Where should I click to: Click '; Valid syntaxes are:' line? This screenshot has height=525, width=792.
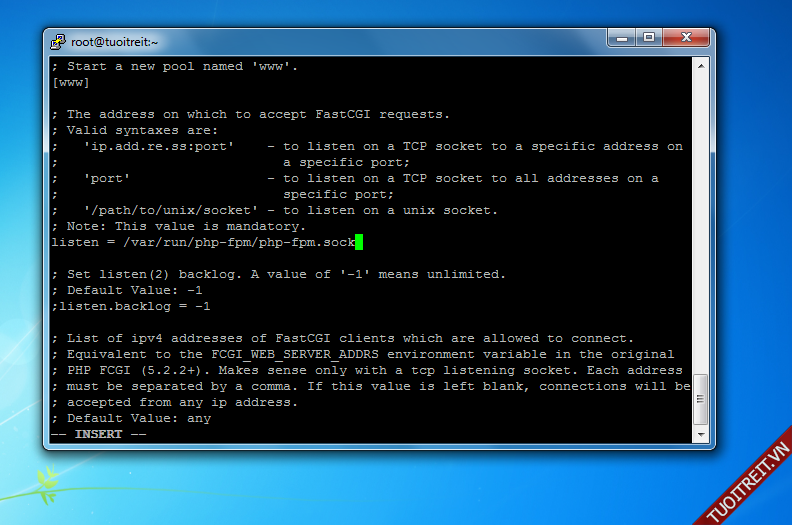[x=135, y=130]
